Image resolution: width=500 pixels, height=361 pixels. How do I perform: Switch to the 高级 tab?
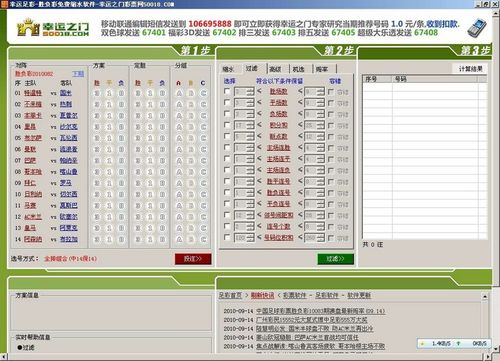pos(275,69)
